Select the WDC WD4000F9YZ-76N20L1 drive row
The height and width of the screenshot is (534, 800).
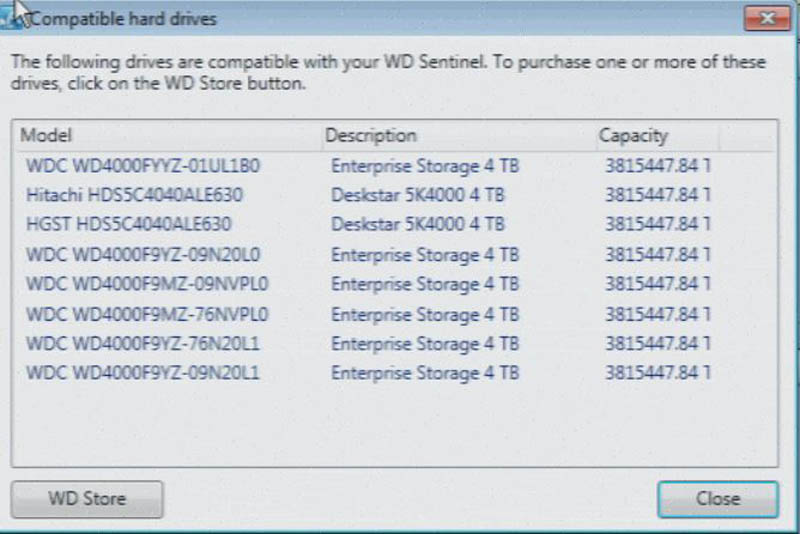143,344
